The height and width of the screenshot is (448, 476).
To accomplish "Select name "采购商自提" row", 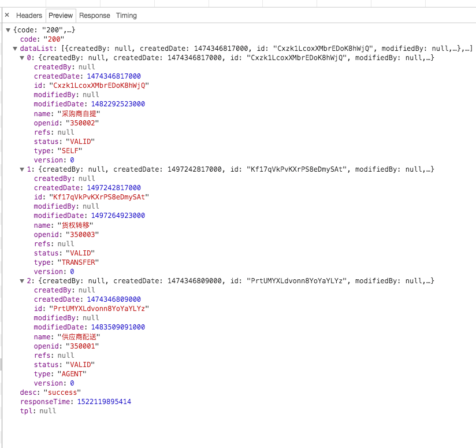I will (x=67, y=114).
